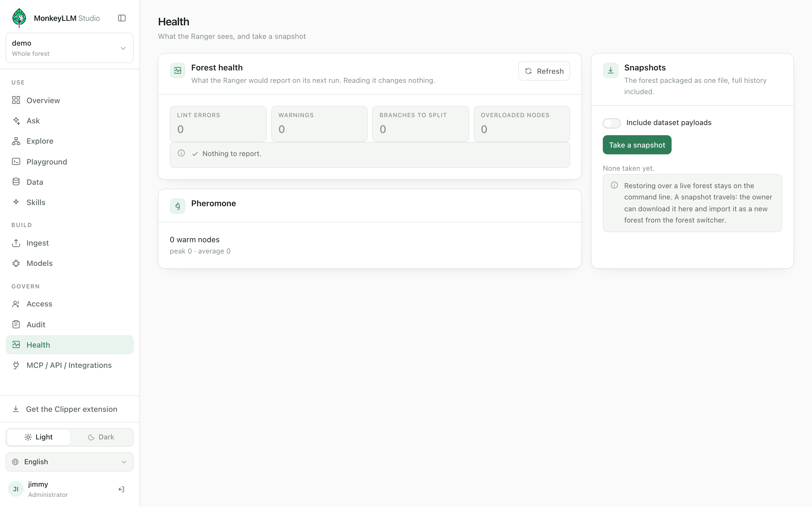Switch theme to Dark
Screen dimensions: 812x507
tap(101, 437)
